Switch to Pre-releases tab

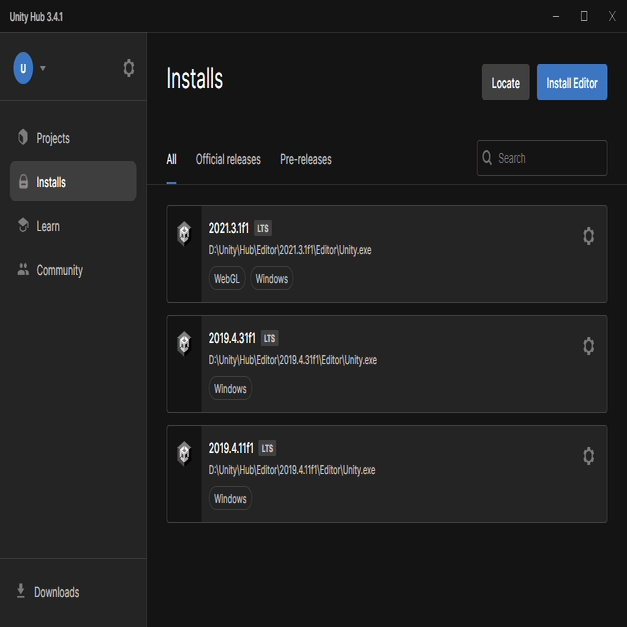(306, 160)
